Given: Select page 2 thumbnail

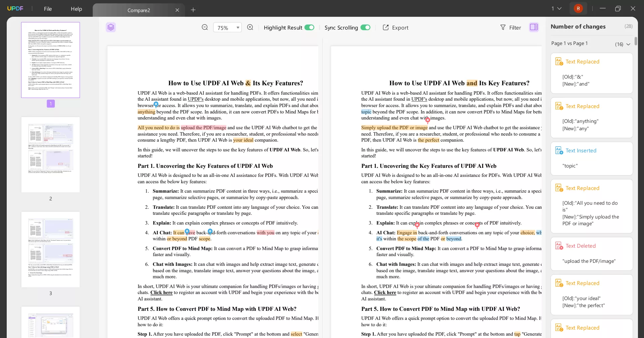Looking at the screenshot, I should click(50, 155).
